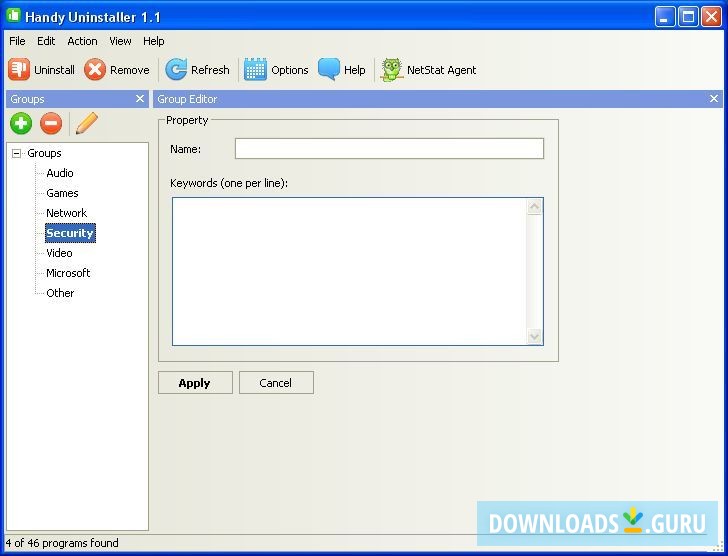Collapse the Groups tree root
The height and width of the screenshot is (556, 728).
(x=17, y=153)
